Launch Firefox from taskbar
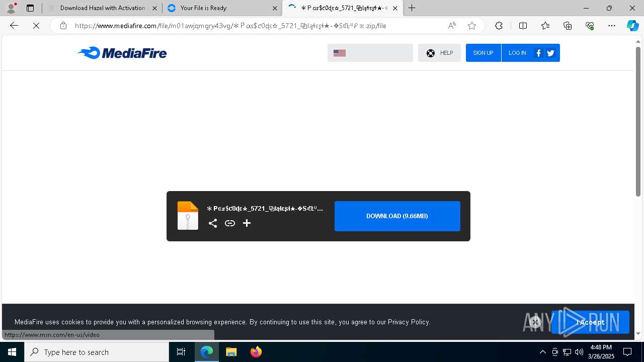The height and width of the screenshot is (362, 644). pos(256,352)
